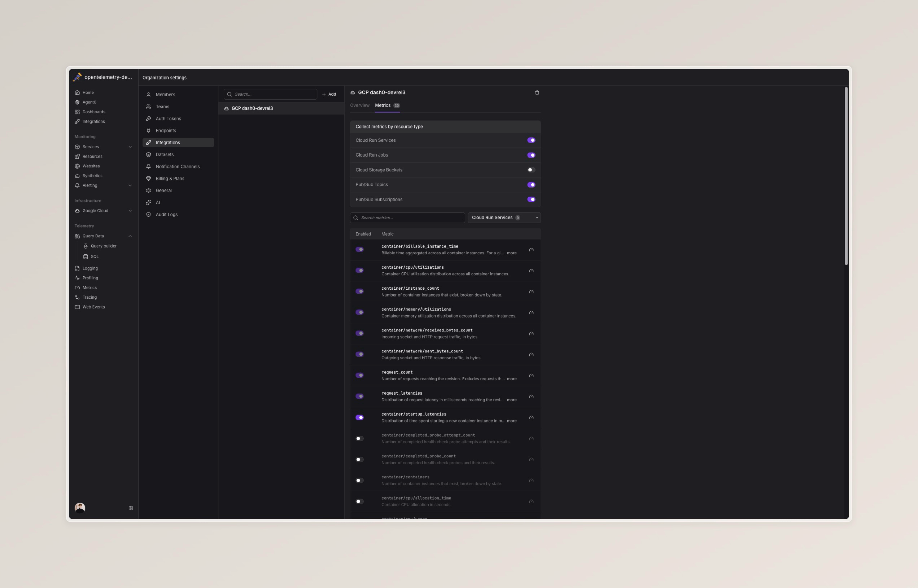Enable the container/cpu/allocation_time metric
918x588 pixels.
point(359,501)
